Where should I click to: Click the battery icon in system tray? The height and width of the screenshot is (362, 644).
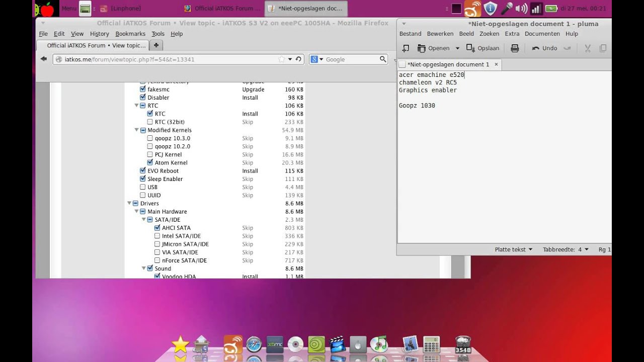point(551,9)
